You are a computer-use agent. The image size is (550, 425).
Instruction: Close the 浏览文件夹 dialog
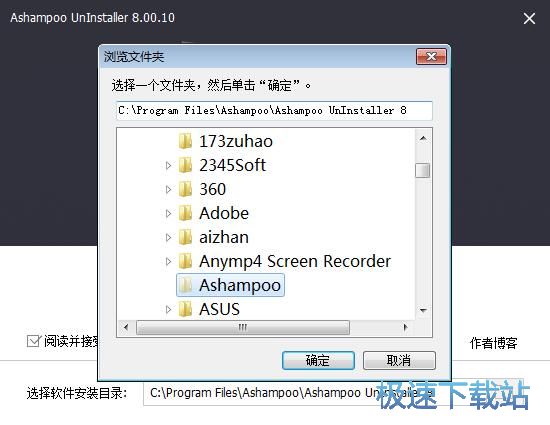pyautogui.click(x=431, y=56)
